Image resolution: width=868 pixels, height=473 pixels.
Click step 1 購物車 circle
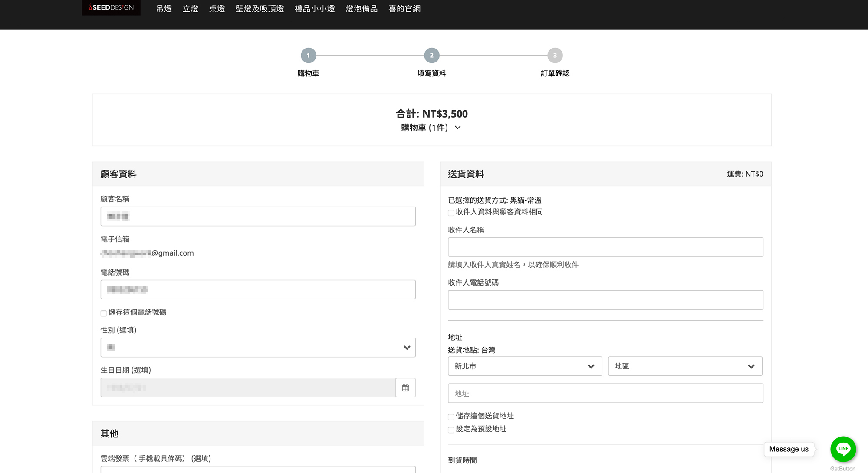(x=308, y=56)
